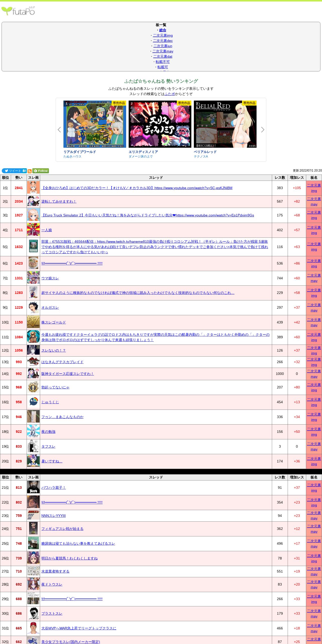Show next items in product carousel
The height and width of the screenshot is (644, 322).
point(263,130)
